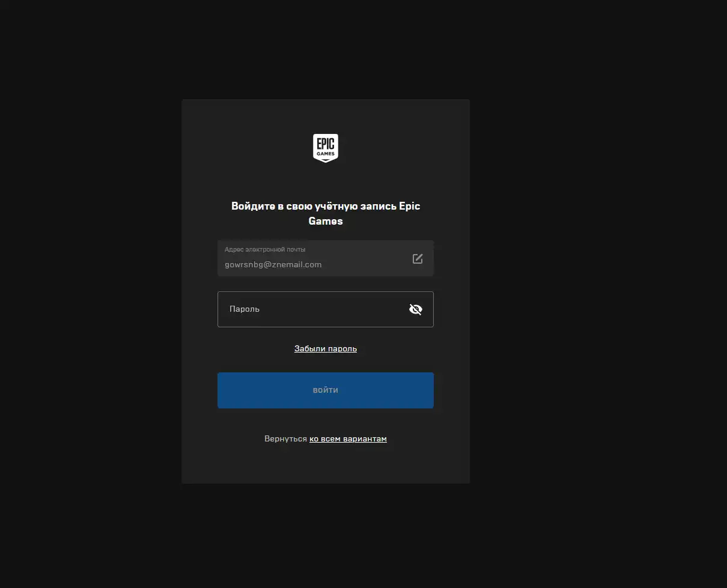Sign in with the ВОЙТИ button
Viewport: 727px width, 588px height.
(325, 390)
